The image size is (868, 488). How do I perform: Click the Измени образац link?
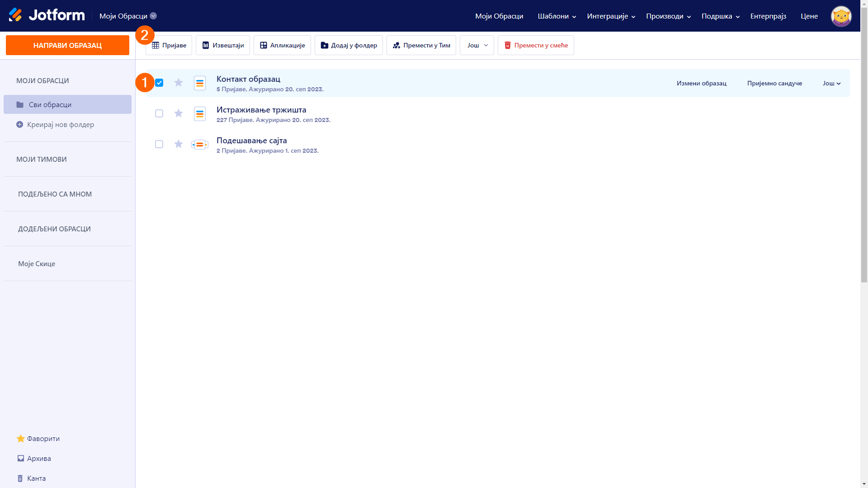pos(701,83)
